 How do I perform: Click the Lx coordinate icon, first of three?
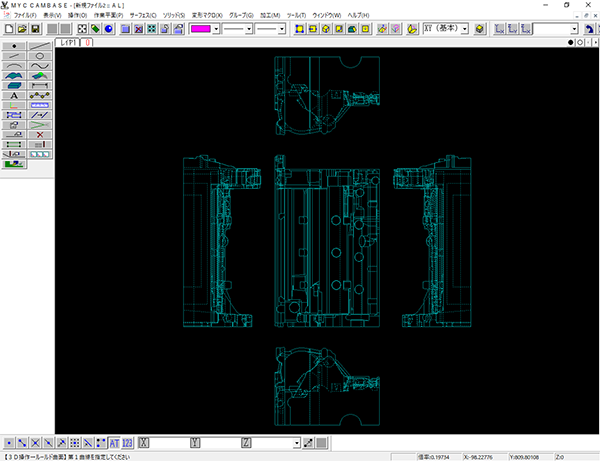point(499,29)
